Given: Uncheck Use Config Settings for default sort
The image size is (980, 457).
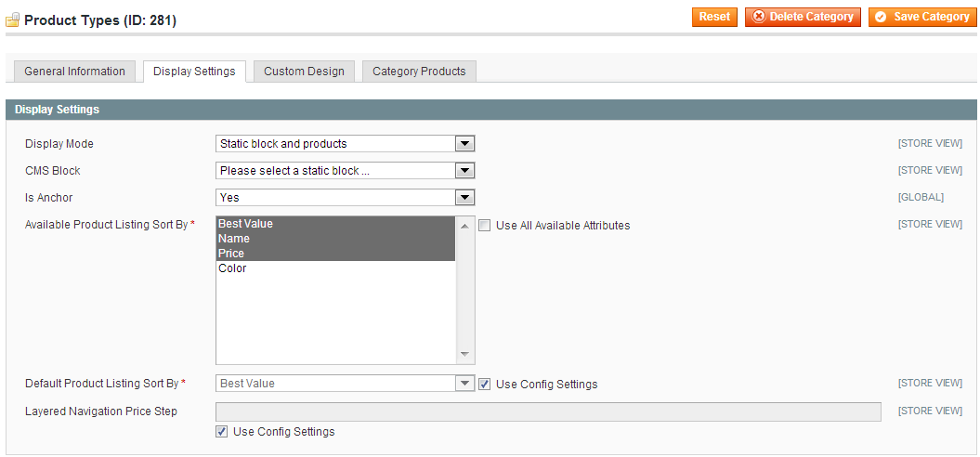Looking at the screenshot, I should (x=485, y=385).
